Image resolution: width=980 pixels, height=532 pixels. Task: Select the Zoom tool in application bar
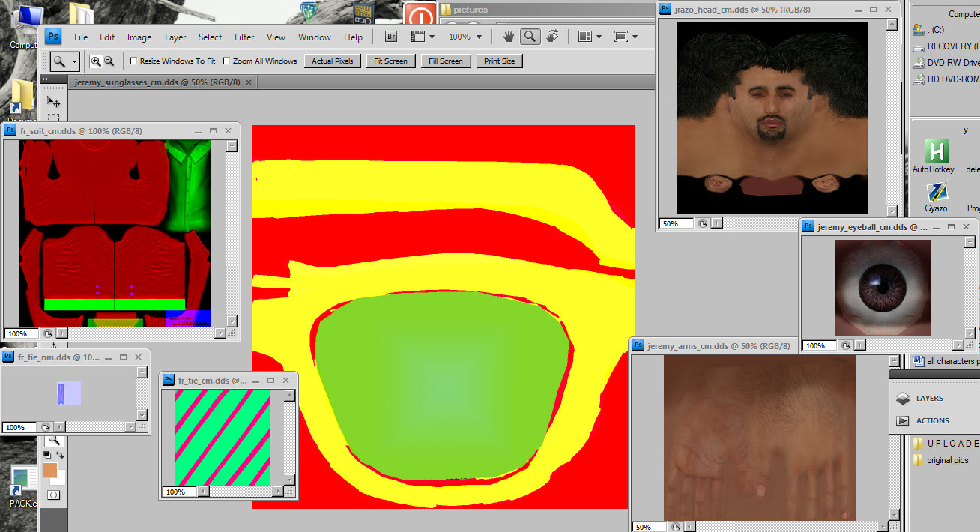point(530,37)
